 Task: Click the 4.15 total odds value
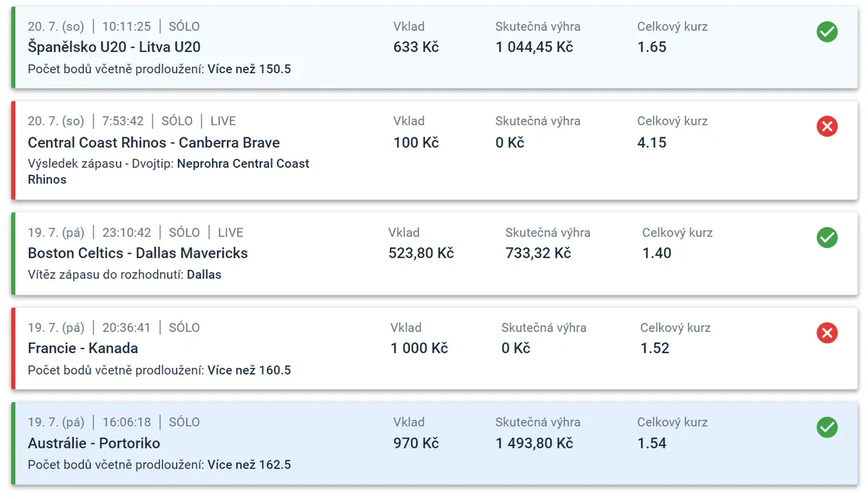[652, 142]
